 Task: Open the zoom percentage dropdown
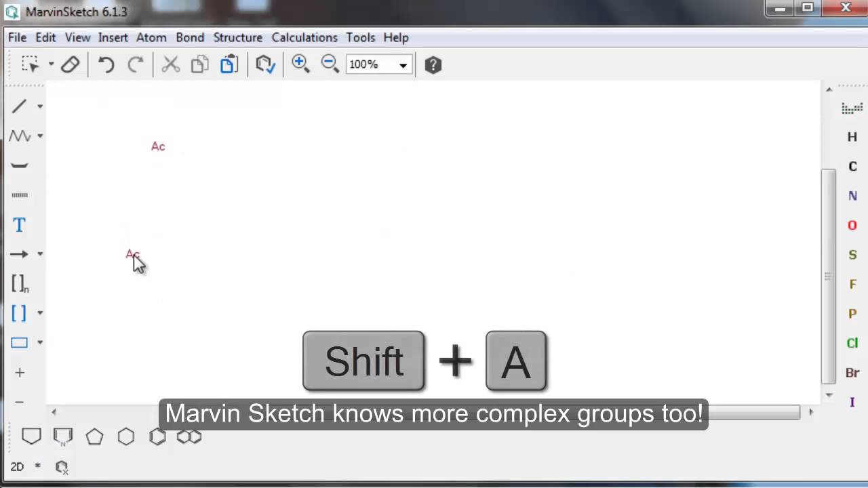[403, 65]
